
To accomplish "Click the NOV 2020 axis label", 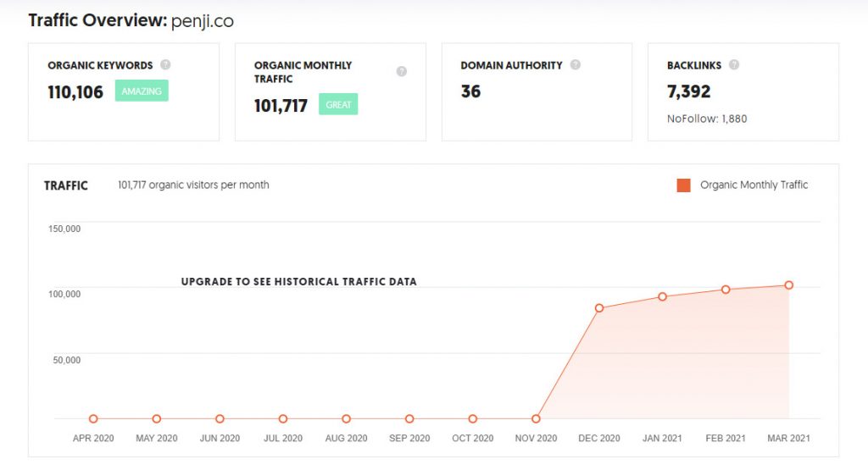I will point(536,438).
